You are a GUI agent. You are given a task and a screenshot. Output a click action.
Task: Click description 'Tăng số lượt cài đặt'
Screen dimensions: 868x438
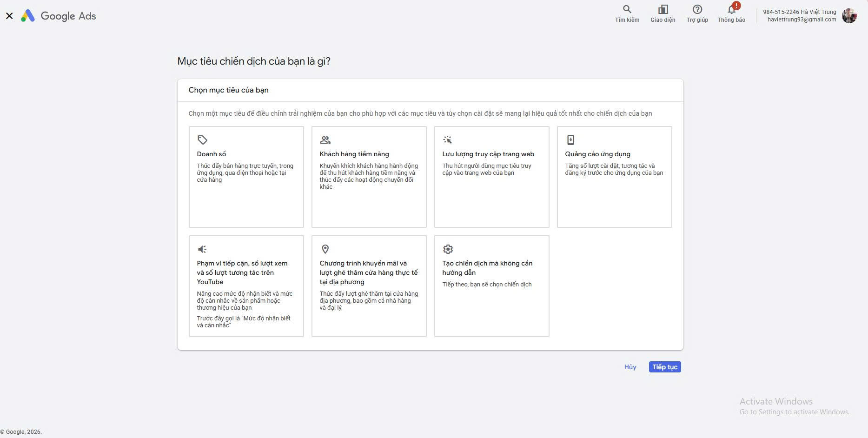614,169
